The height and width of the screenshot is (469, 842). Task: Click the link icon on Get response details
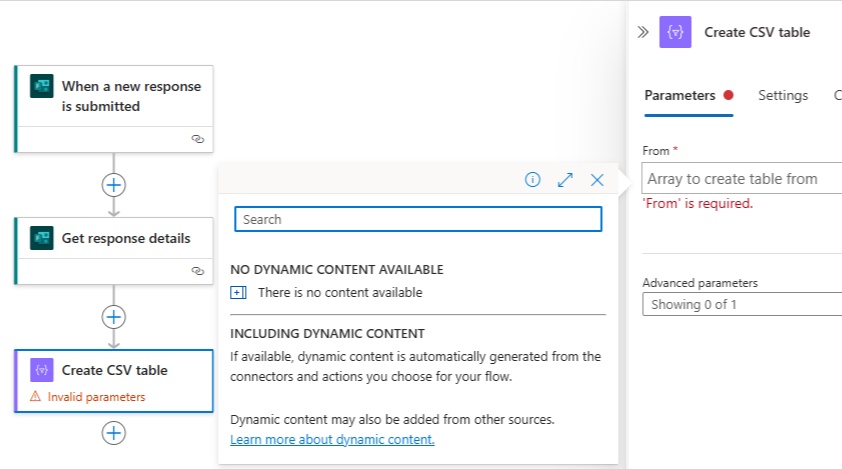(198, 270)
